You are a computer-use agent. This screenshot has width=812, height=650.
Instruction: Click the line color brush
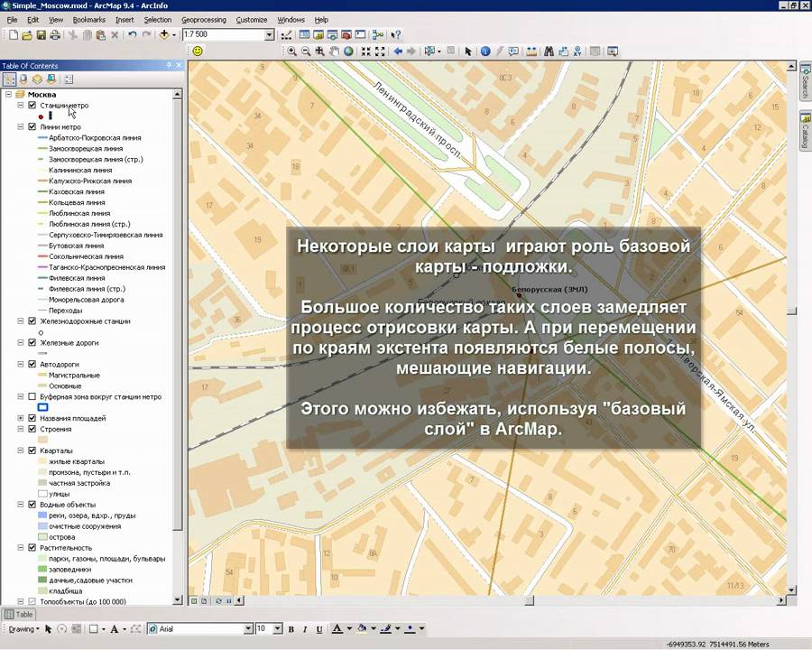[386, 628]
